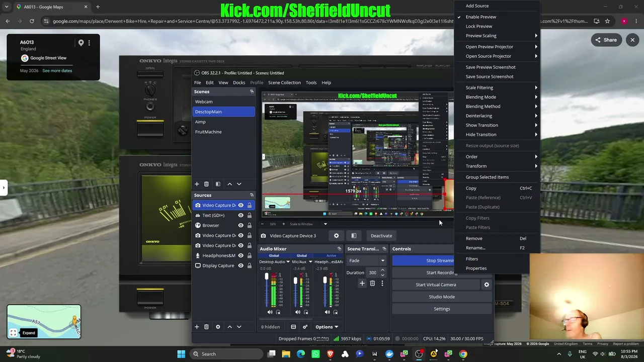Move selected source down in Sources list
Image resolution: width=644 pixels, height=362 pixels.
click(x=239, y=327)
